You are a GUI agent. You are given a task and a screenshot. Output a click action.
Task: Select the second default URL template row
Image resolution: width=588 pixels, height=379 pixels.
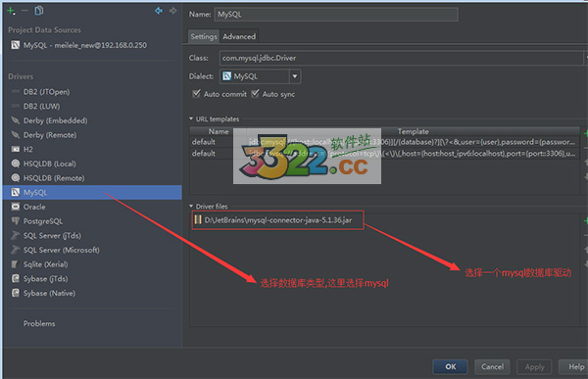click(384, 154)
